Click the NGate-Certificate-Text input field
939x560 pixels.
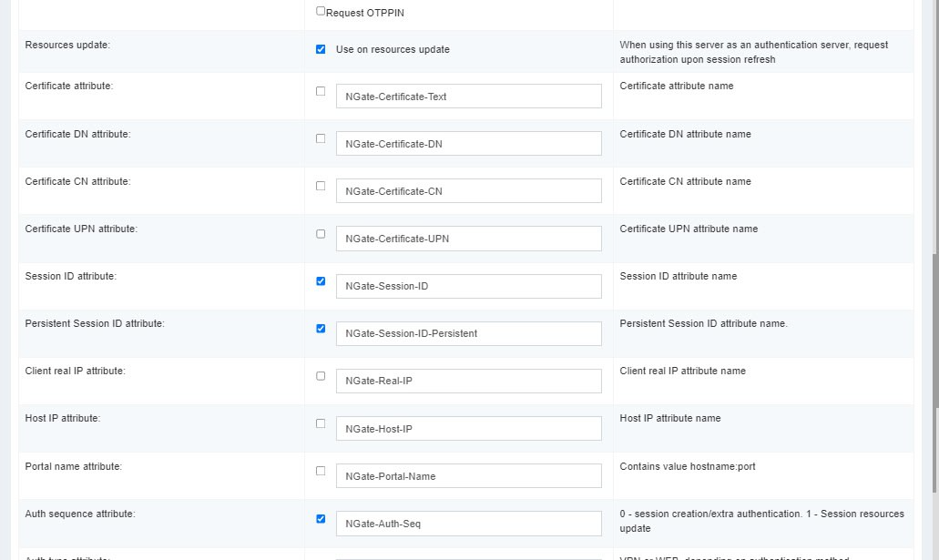(x=468, y=97)
